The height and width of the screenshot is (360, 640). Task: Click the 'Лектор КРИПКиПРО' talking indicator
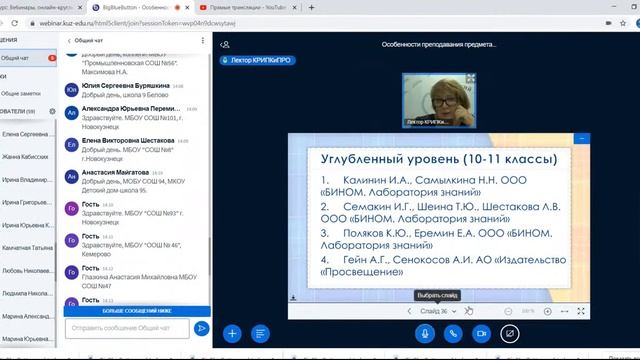(x=258, y=60)
